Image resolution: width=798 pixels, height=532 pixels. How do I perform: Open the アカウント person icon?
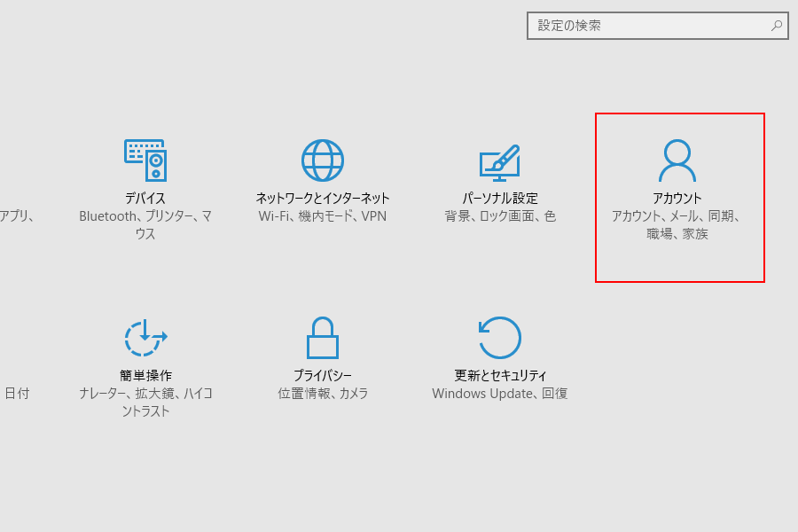click(x=677, y=160)
